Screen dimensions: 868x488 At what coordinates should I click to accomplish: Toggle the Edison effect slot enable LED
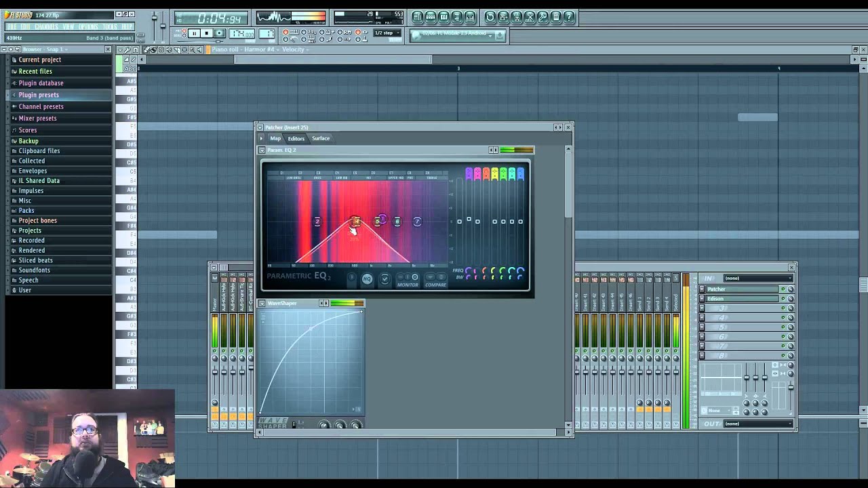[x=783, y=299]
